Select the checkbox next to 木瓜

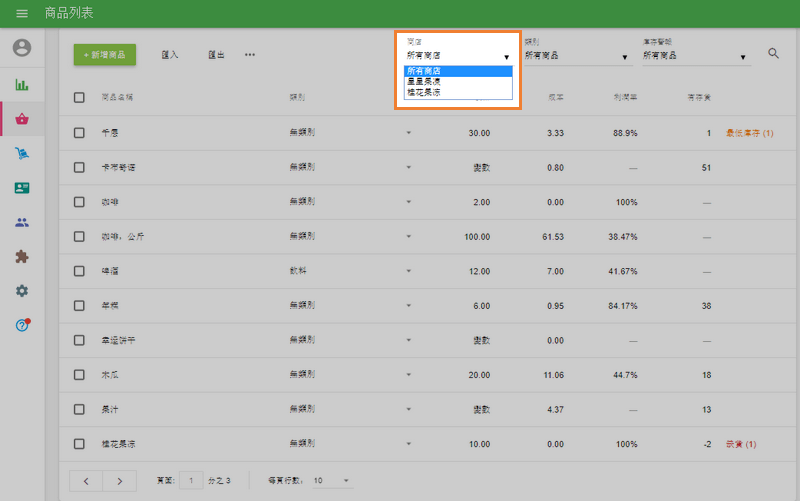click(80, 375)
